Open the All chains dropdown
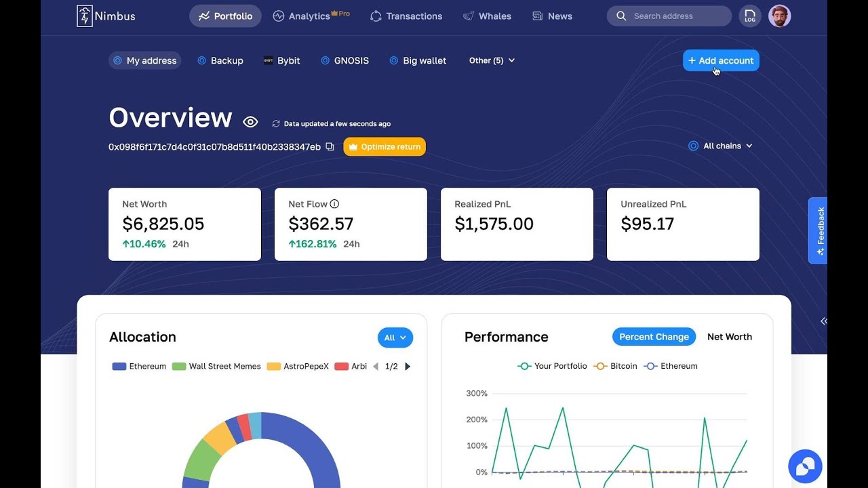 click(x=720, y=146)
